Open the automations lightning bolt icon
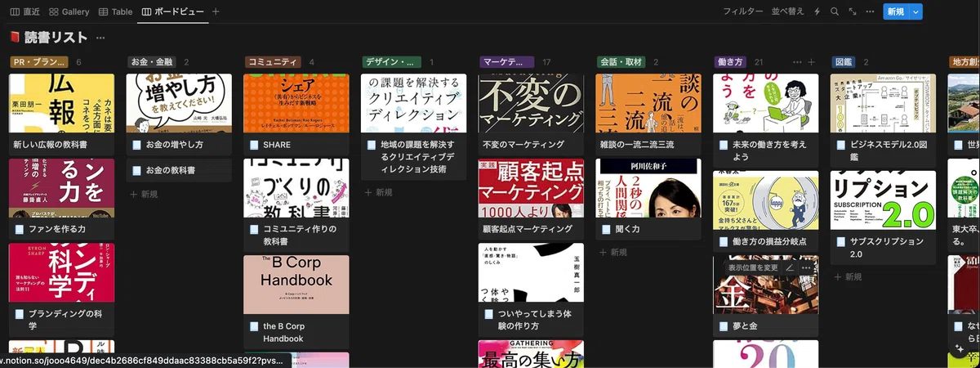The image size is (980, 368). [817, 11]
